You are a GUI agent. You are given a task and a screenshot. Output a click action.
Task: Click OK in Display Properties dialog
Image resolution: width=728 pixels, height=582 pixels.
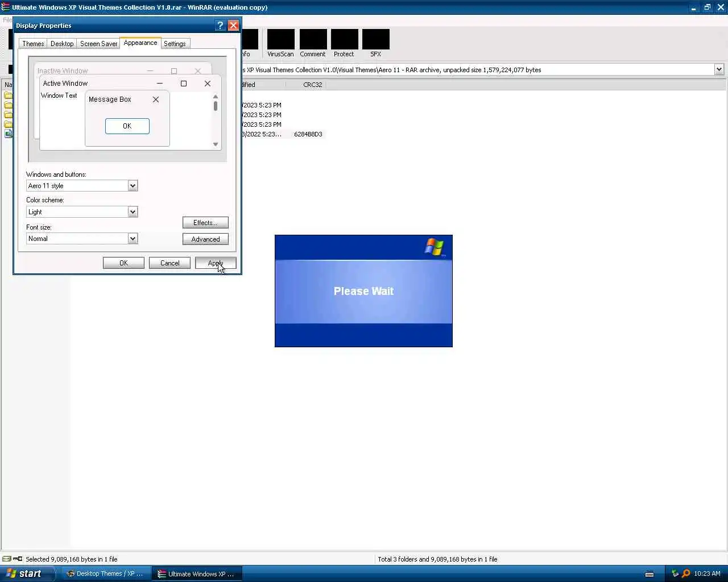[x=123, y=263]
